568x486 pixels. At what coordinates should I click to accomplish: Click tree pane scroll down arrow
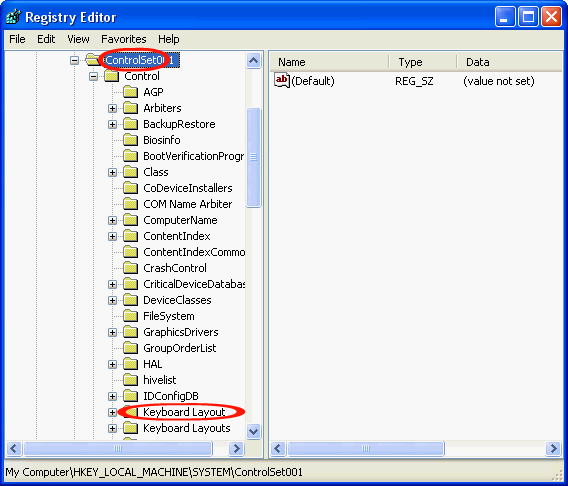pos(254,431)
